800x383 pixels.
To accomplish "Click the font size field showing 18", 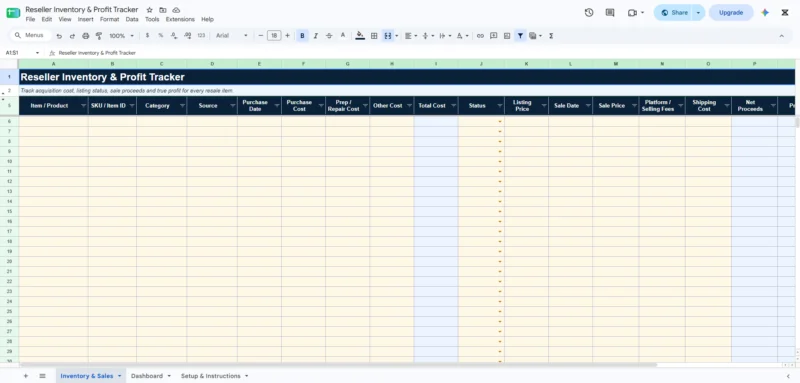I will (x=274, y=36).
